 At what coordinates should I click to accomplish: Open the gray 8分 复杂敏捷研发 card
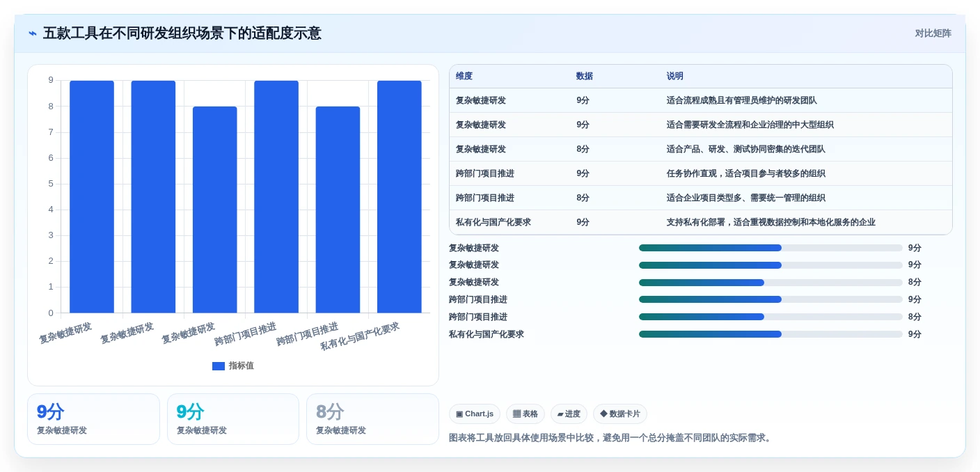pyautogui.click(x=372, y=419)
